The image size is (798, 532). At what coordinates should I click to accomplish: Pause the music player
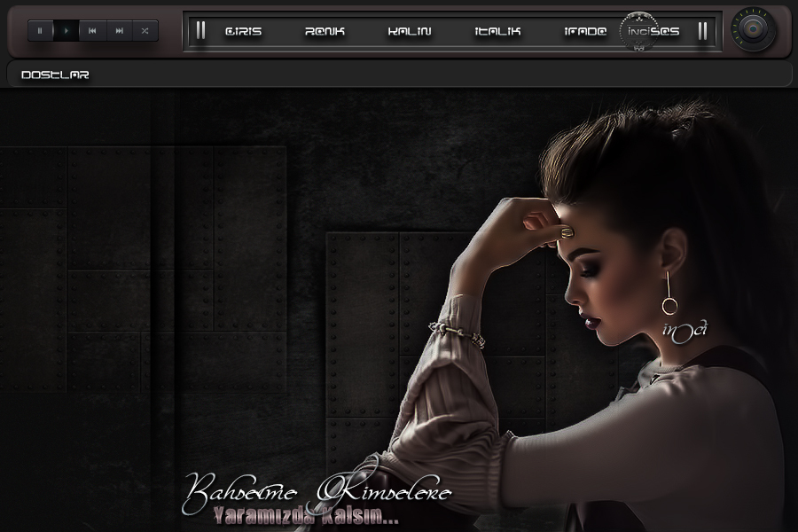tap(40, 30)
